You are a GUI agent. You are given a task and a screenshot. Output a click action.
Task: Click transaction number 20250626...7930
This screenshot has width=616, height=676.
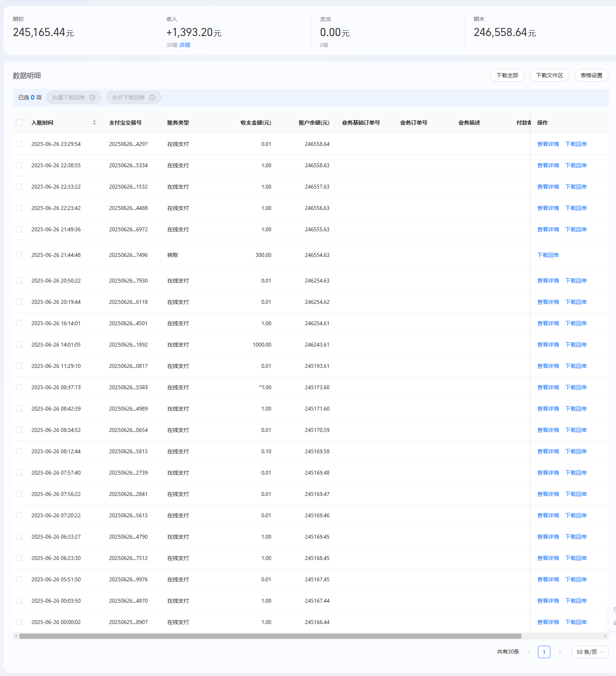point(128,281)
